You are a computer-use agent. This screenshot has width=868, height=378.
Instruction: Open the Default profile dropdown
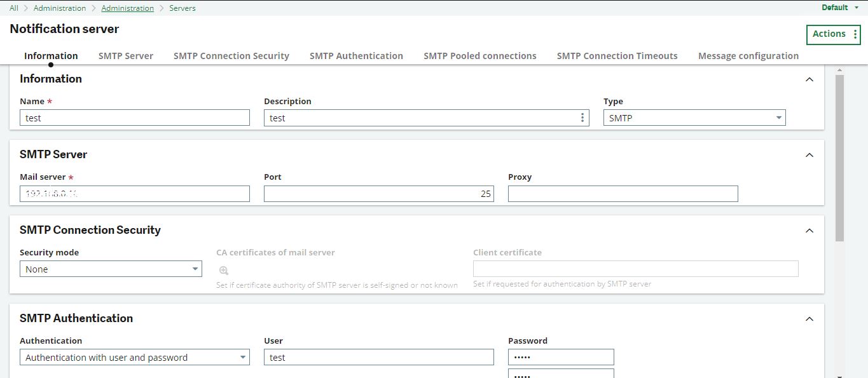pyautogui.click(x=839, y=8)
